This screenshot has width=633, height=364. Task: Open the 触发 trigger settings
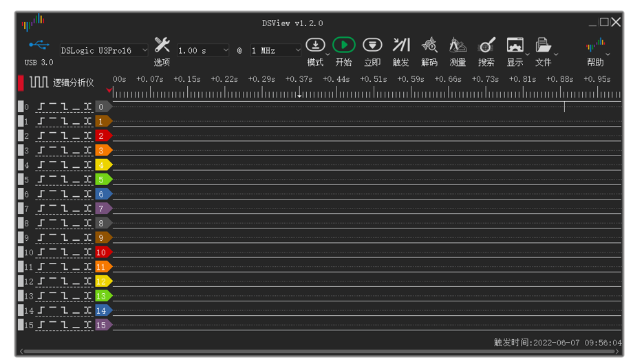click(401, 45)
